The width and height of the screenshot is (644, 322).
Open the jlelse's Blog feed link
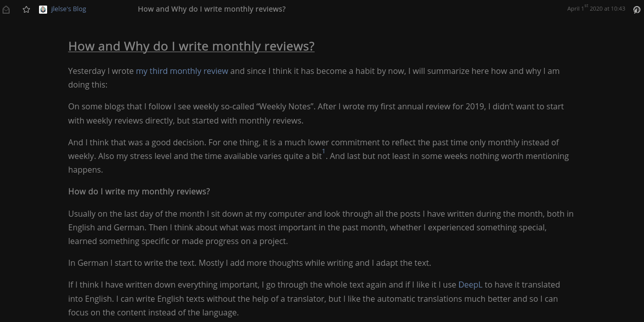tap(68, 9)
